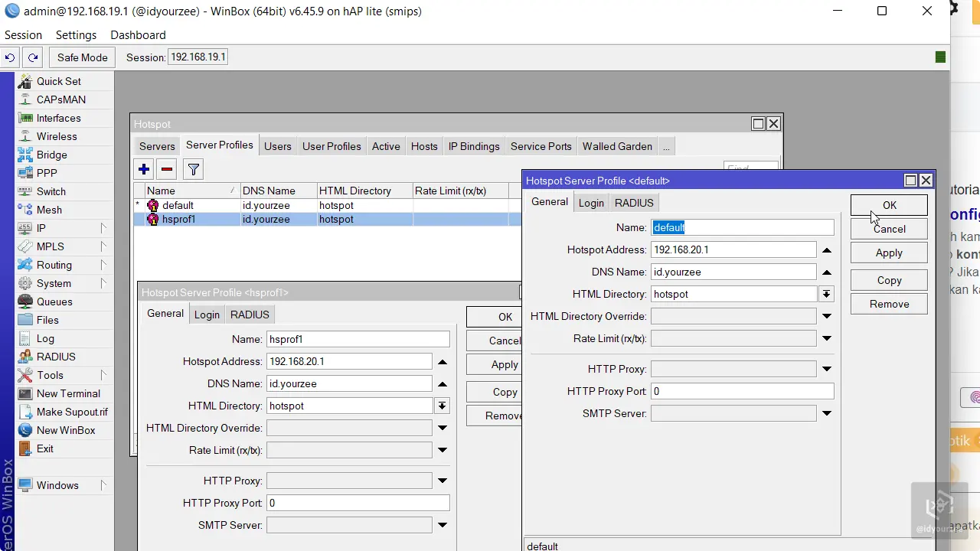Viewport: 980px width, 551px height.
Task: Click HTTP Proxy Port field in default profile
Action: pos(742,391)
